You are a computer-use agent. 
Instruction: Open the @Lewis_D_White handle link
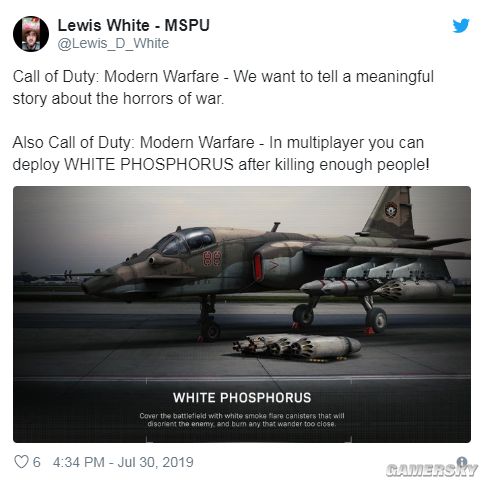[x=113, y=43]
